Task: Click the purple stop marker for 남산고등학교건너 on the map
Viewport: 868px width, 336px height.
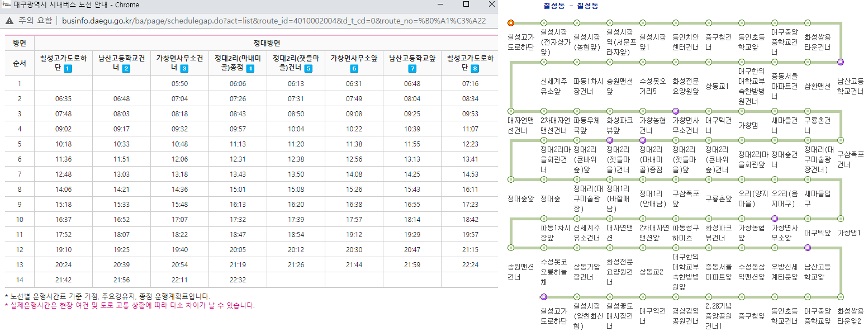Action: (841, 62)
